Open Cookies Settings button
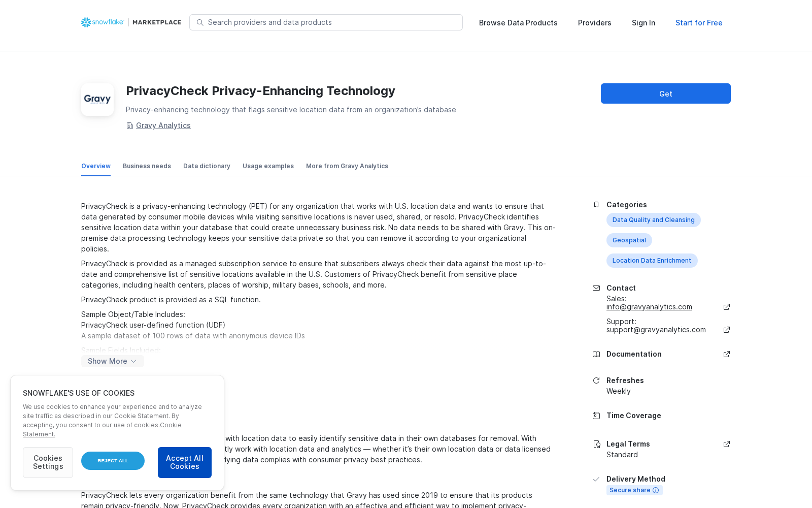This screenshot has height=508, width=812. [48, 462]
